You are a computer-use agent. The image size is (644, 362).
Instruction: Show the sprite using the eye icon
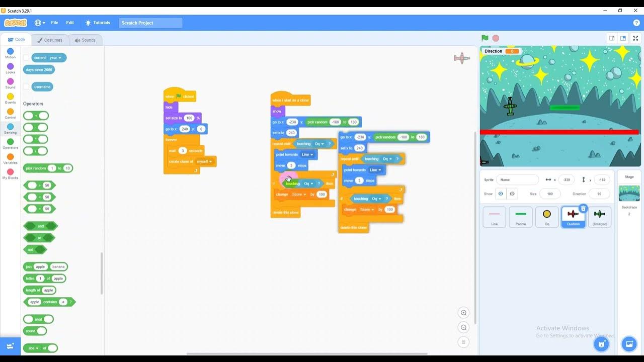tap(501, 194)
